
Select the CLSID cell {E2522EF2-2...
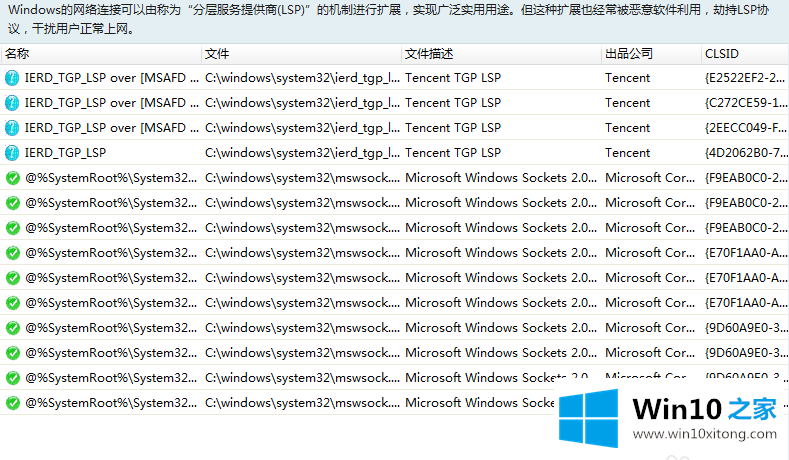tap(745, 78)
